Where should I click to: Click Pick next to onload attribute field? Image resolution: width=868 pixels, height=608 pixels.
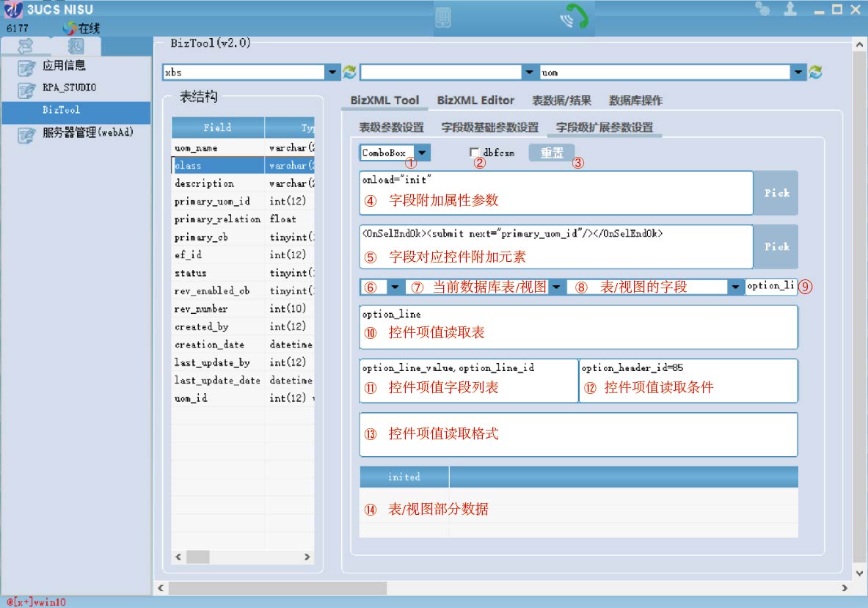pyautogui.click(x=777, y=193)
